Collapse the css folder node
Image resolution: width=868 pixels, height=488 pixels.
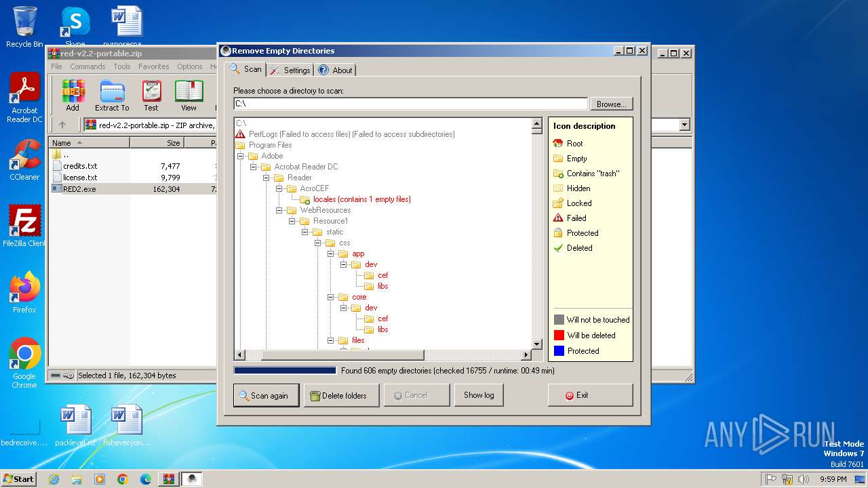coord(317,243)
